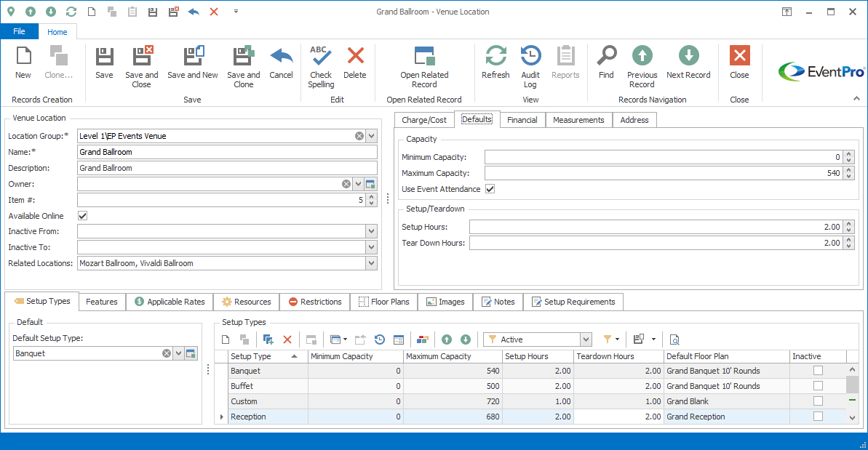
Task: Open Inactive From date dropdown
Action: point(372,232)
